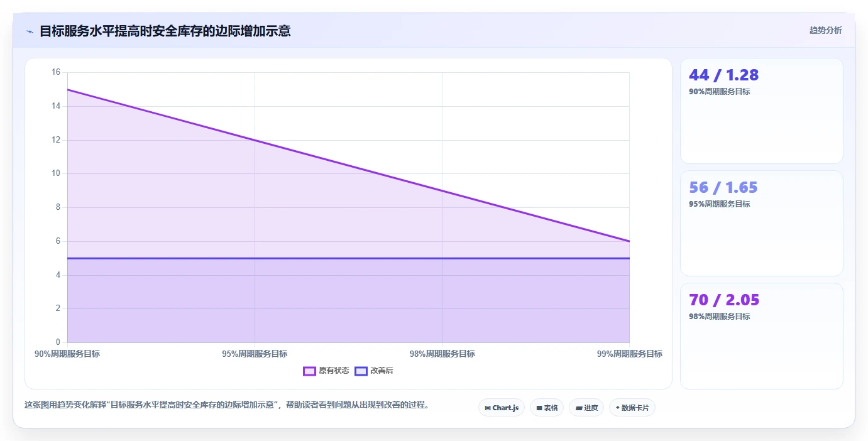
Task: Click the 表格 tag button
Action: pos(547,408)
